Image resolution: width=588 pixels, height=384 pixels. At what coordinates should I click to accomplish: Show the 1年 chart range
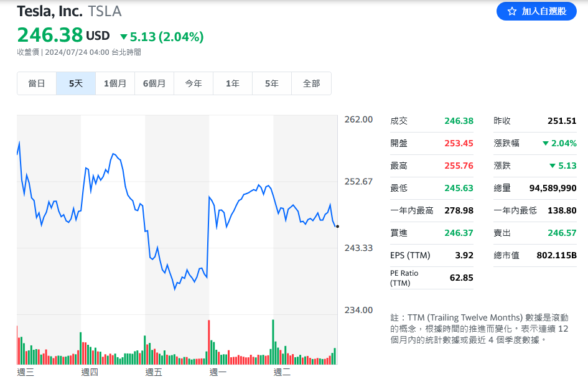[x=233, y=83]
